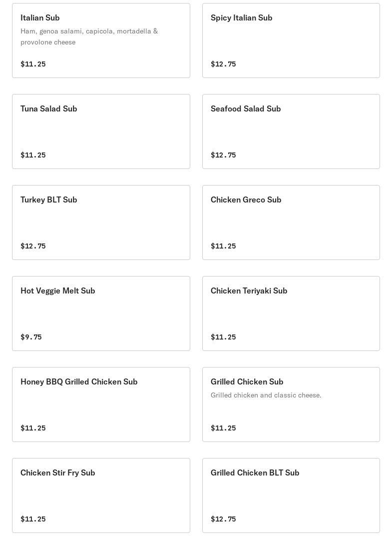
Task: Click the $11.25 price under Chicken Teriyaki Sub
Action: point(223,337)
